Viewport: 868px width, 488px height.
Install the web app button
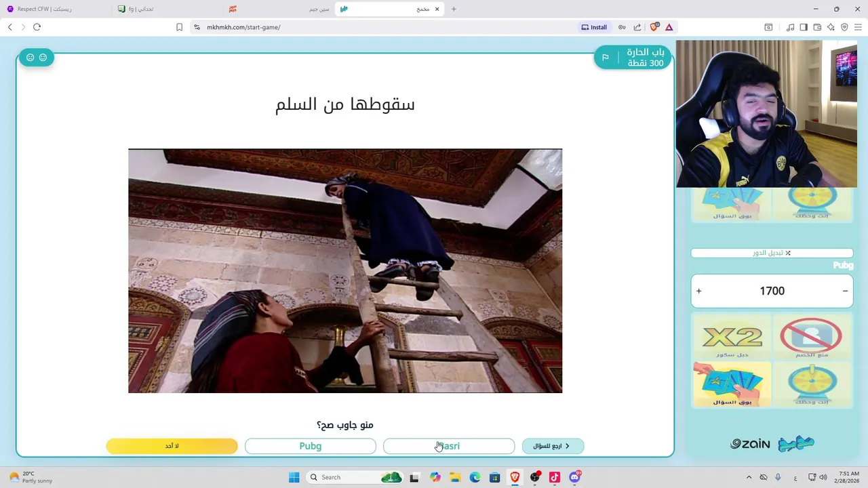[x=594, y=27]
